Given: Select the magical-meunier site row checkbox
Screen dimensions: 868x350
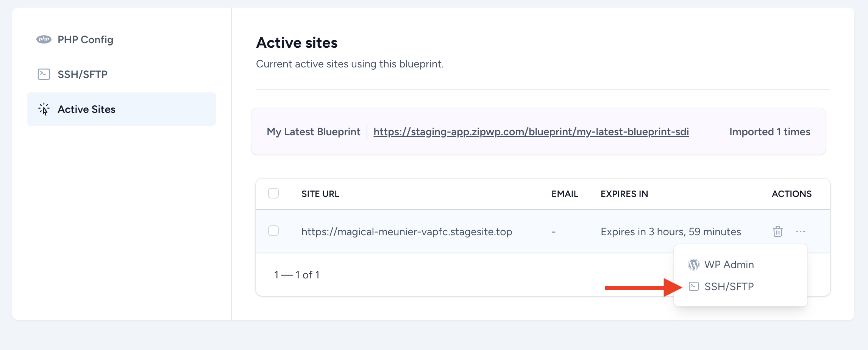Looking at the screenshot, I should click(x=273, y=231).
